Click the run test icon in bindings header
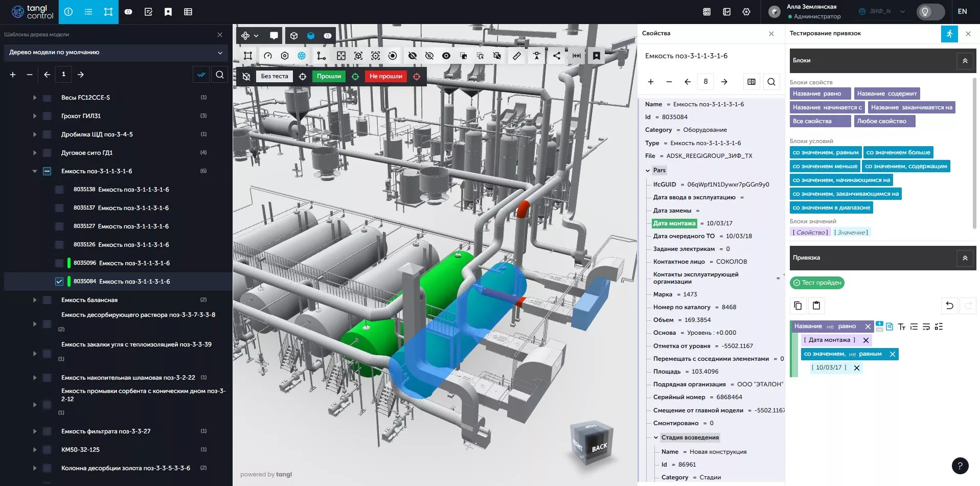The image size is (980, 486). pyautogui.click(x=949, y=34)
